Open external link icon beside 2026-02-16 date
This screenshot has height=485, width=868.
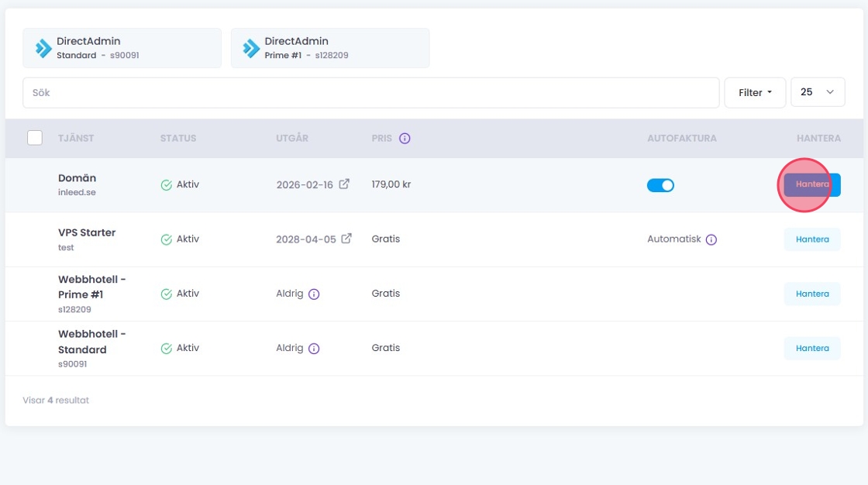(345, 184)
